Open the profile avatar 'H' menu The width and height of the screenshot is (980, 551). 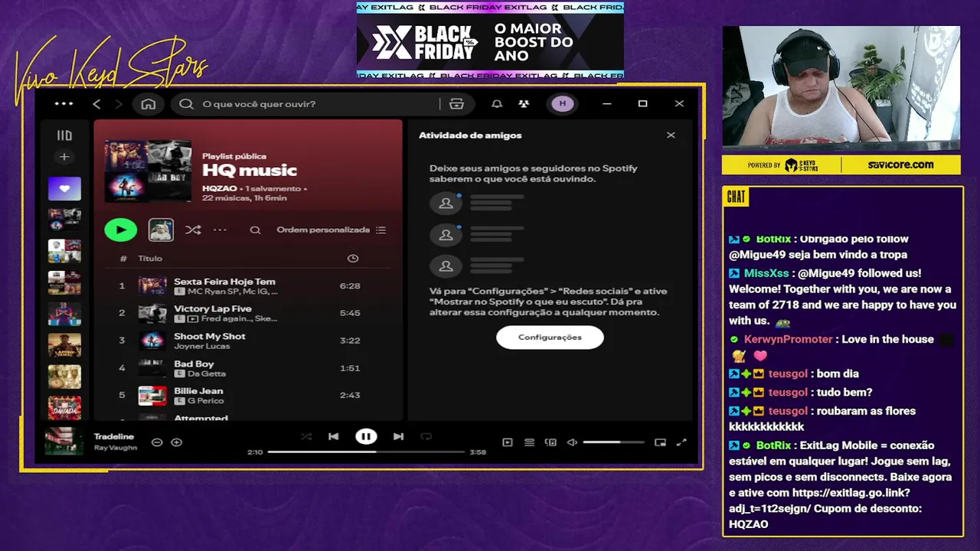tap(563, 104)
